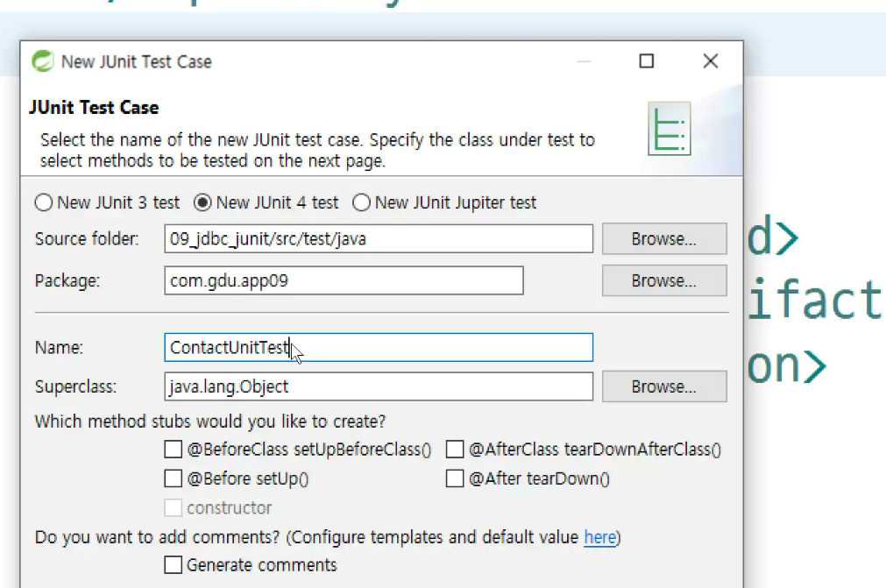Image resolution: width=886 pixels, height=588 pixels.
Task: Enable @Before setUp() stub
Action: pyautogui.click(x=173, y=478)
